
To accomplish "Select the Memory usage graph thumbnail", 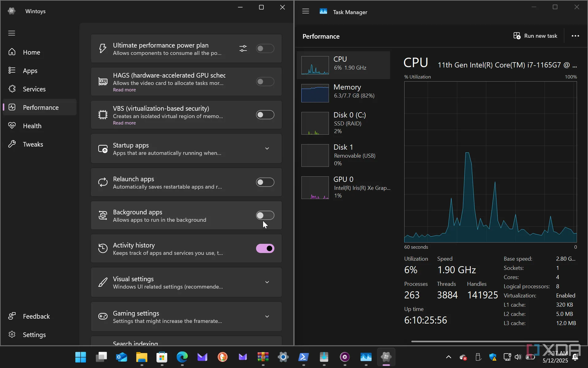I will [315, 93].
